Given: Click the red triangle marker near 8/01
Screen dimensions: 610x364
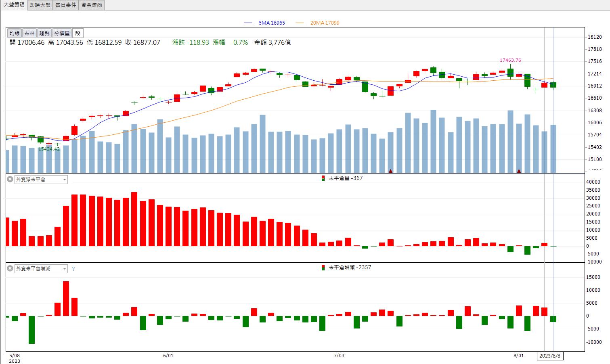Looking at the screenshot, I should (x=519, y=171).
